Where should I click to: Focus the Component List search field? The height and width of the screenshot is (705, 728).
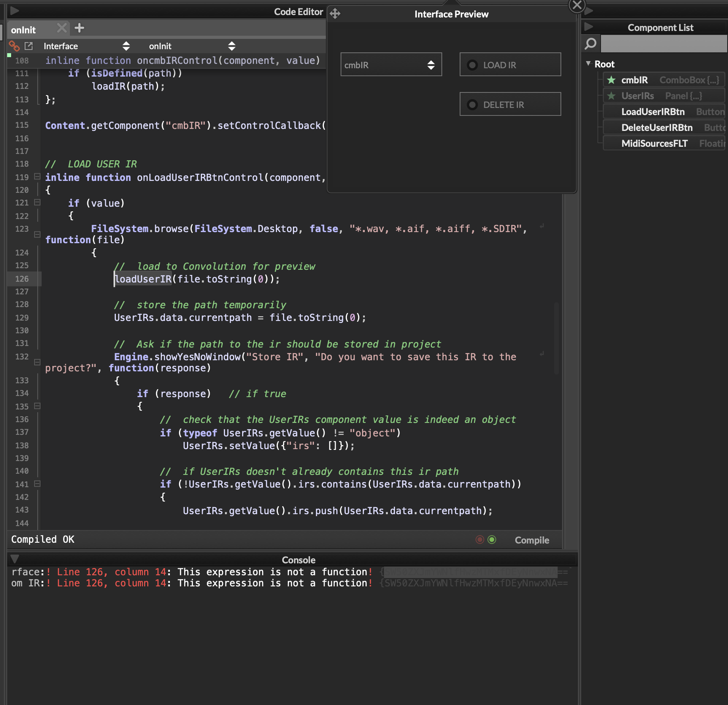point(664,43)
